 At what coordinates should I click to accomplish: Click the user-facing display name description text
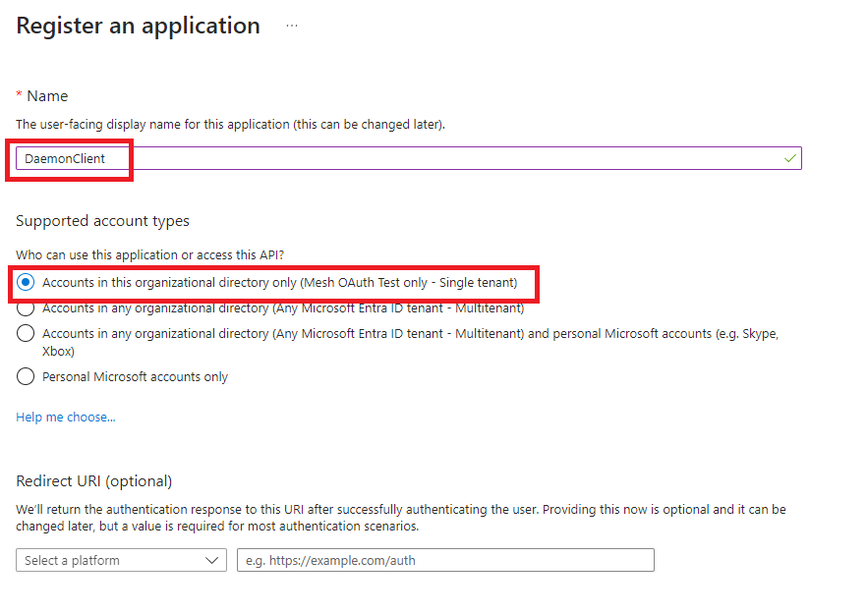[x=230, y=125]
